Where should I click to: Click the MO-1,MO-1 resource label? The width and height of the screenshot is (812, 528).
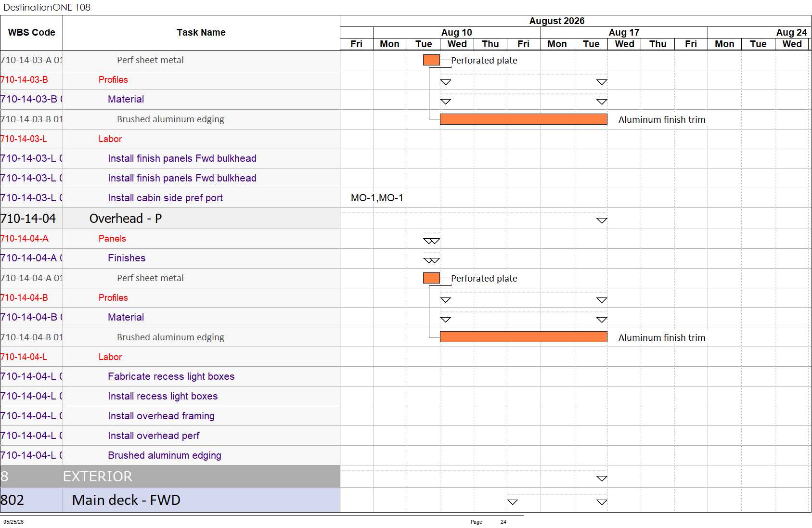[x=377, y=198]
